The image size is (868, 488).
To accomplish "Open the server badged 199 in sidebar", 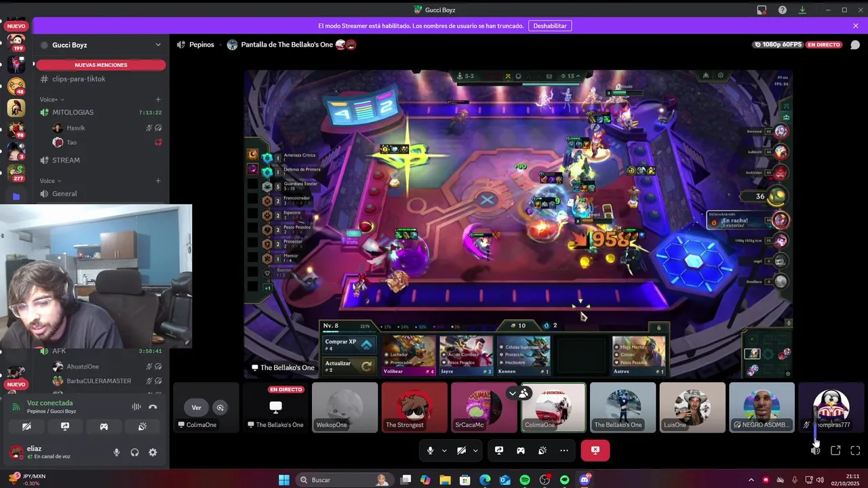I will (x=16, y=42).
